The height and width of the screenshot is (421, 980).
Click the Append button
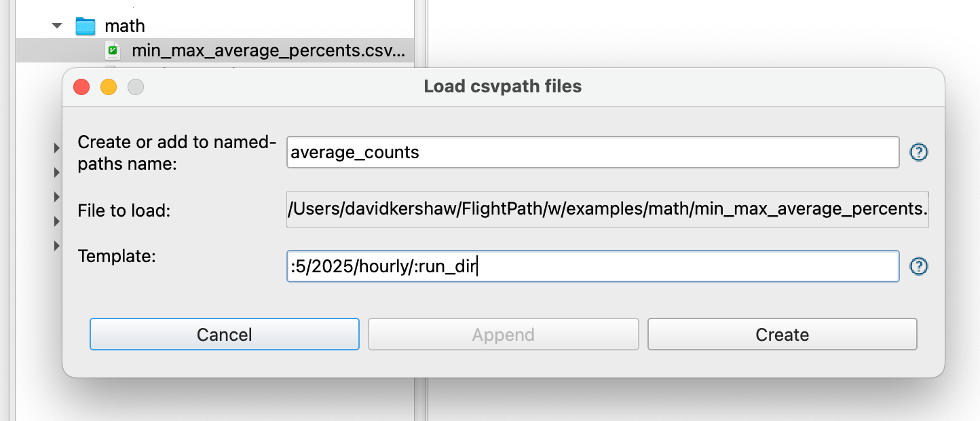(504, 335)
